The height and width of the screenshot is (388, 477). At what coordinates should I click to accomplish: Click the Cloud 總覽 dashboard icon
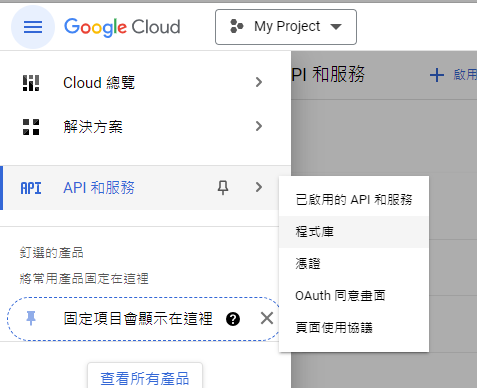[x=31, y=83]
